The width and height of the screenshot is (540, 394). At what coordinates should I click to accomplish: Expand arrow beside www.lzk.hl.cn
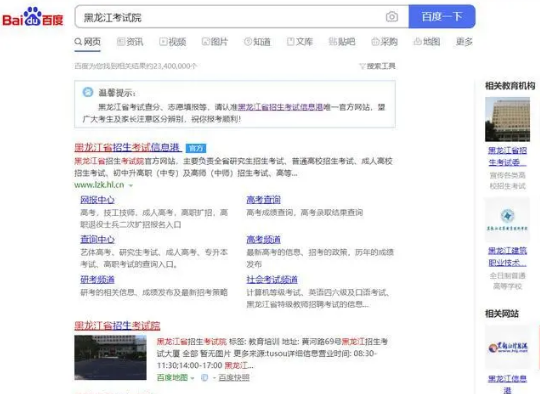(131, 186)
